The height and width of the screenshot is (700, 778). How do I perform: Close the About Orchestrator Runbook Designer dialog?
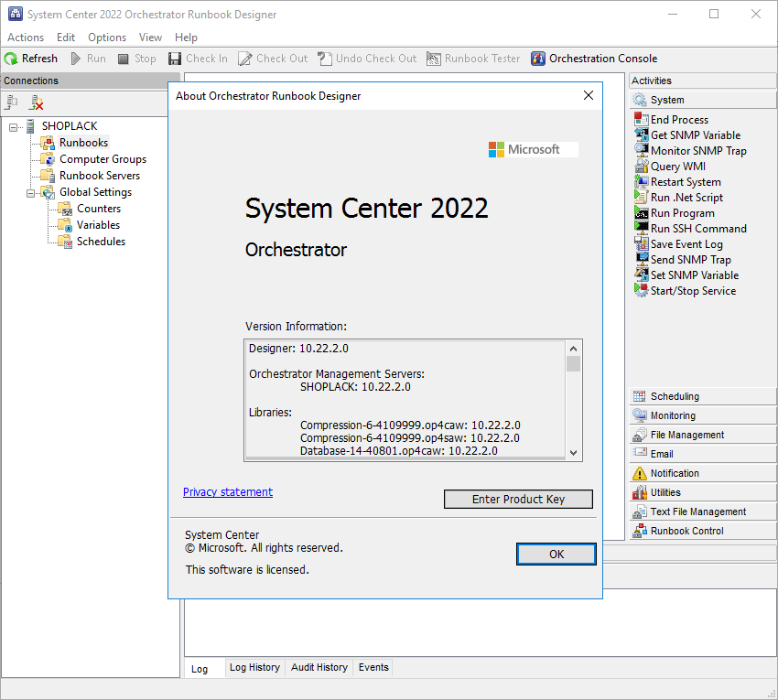[589, 95]
